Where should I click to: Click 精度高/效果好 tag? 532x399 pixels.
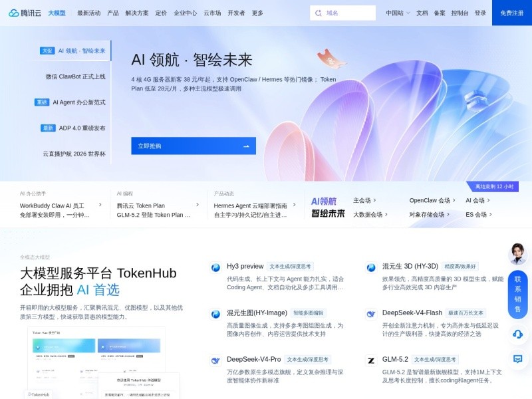pos(460,267)
